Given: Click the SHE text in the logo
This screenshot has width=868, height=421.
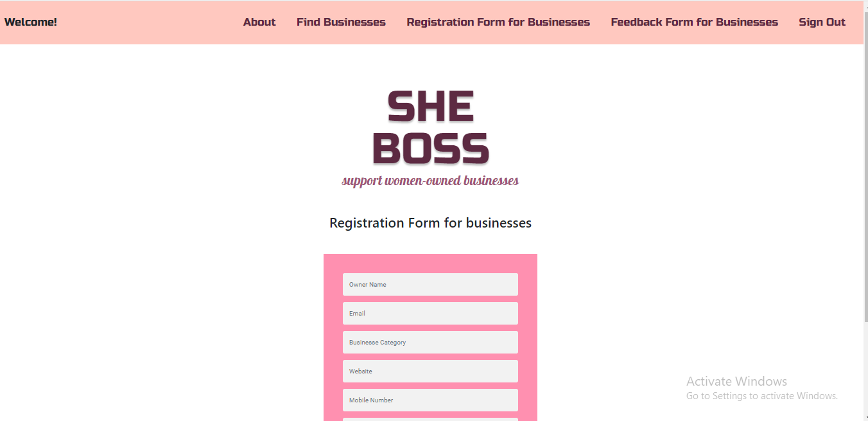Looking at the screenshot, I should click(x=430, y=105).
